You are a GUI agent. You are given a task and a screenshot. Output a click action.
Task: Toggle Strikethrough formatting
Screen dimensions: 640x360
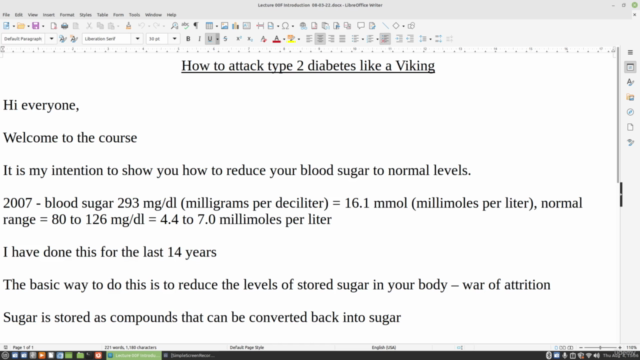click(x=225, y=39)
